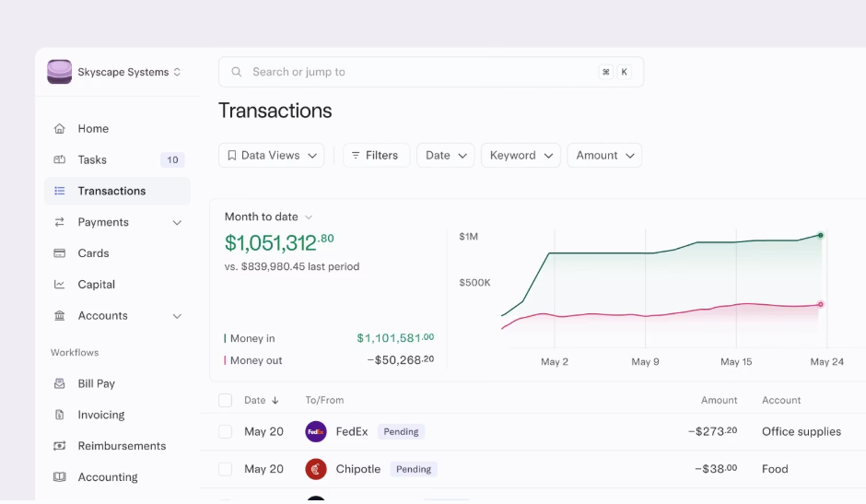Image resolution: width=866 pixels, height=504 pixels.
Task: Click the Capital chart icon
Action: click(60, 285)
